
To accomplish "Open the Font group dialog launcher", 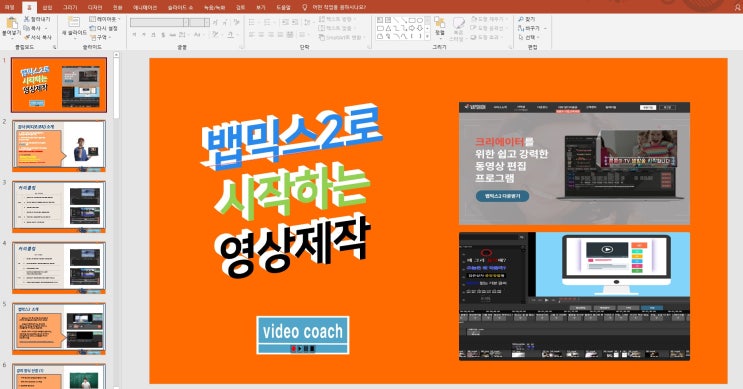I will [241, 47].
